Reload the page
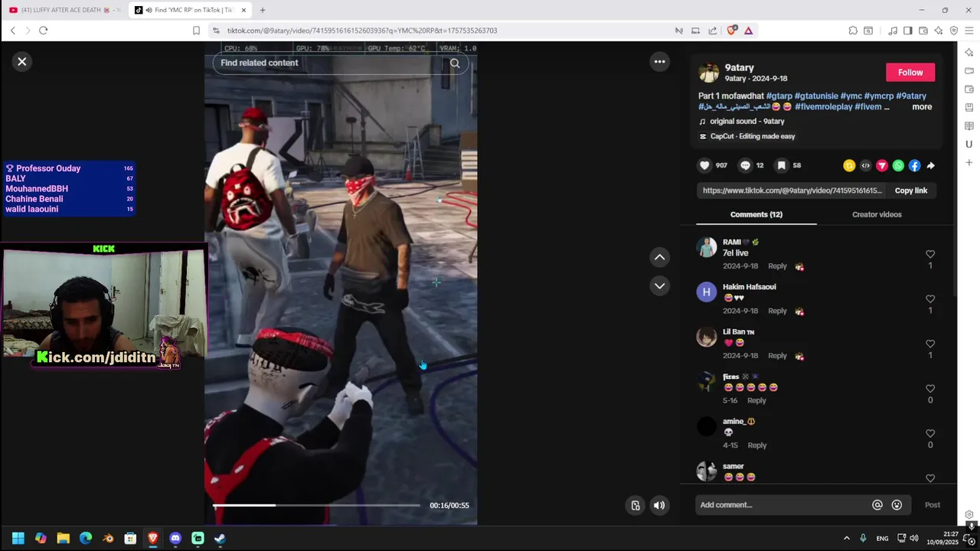 point(44,31)
